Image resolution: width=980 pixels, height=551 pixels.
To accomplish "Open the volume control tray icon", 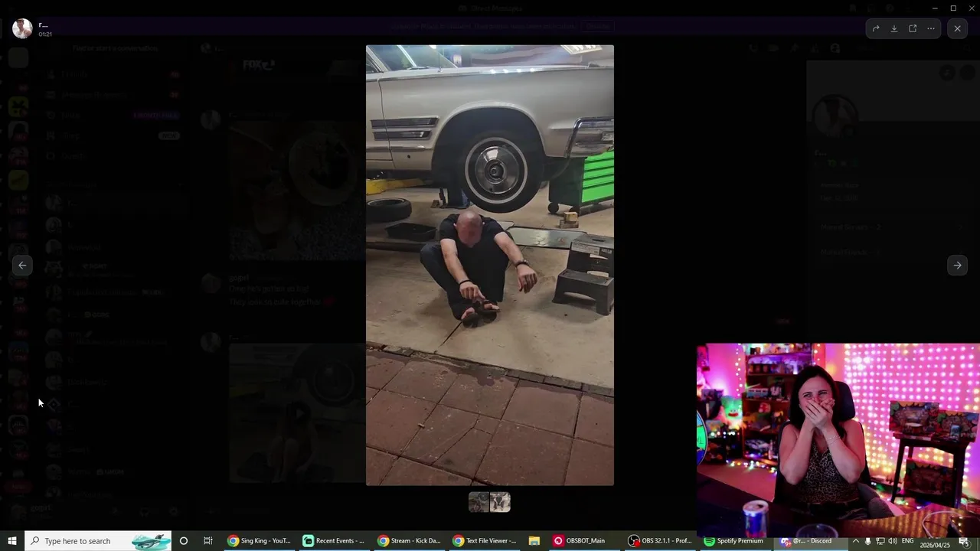I will 893,541.
